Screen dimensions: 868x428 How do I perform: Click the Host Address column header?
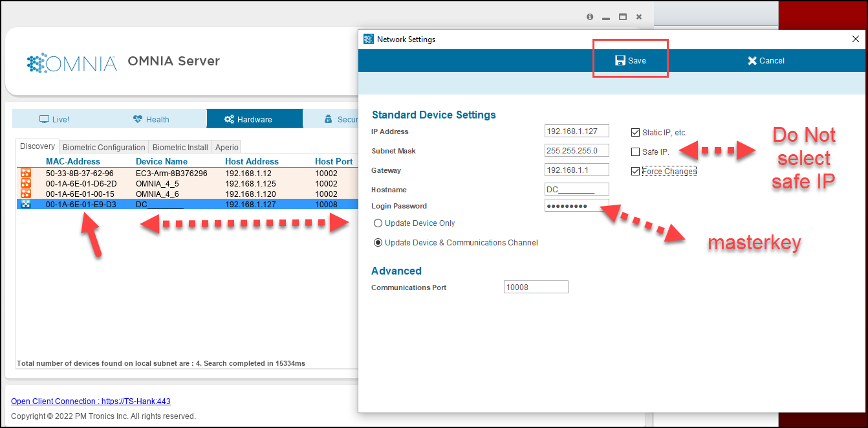[x=252, y=161]
